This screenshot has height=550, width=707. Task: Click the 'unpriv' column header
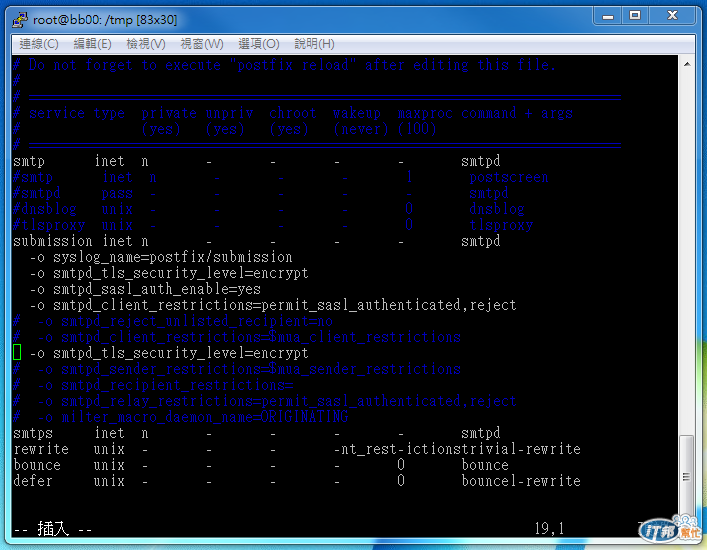point(229,113)
